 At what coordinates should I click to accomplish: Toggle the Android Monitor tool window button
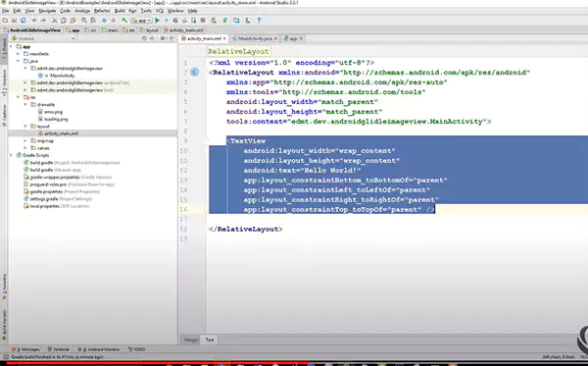point(98,349)
